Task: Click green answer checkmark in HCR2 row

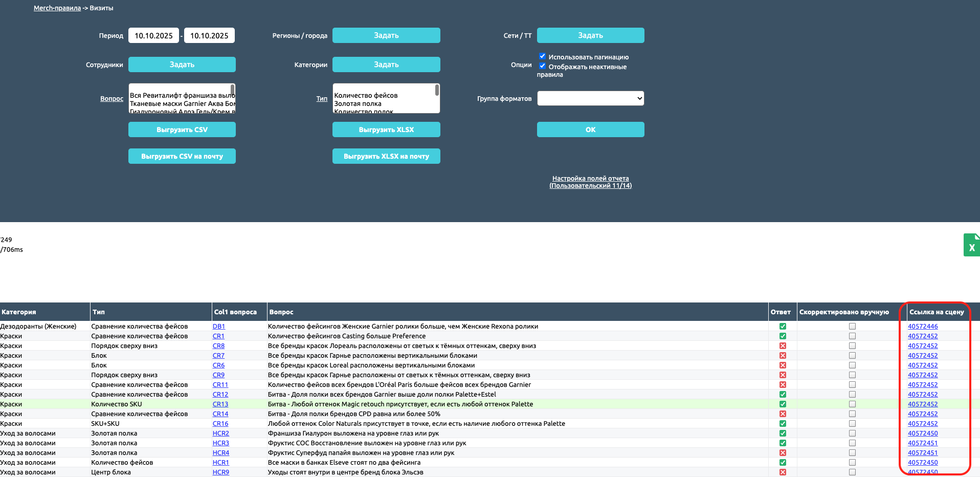Action: (783, 433)
